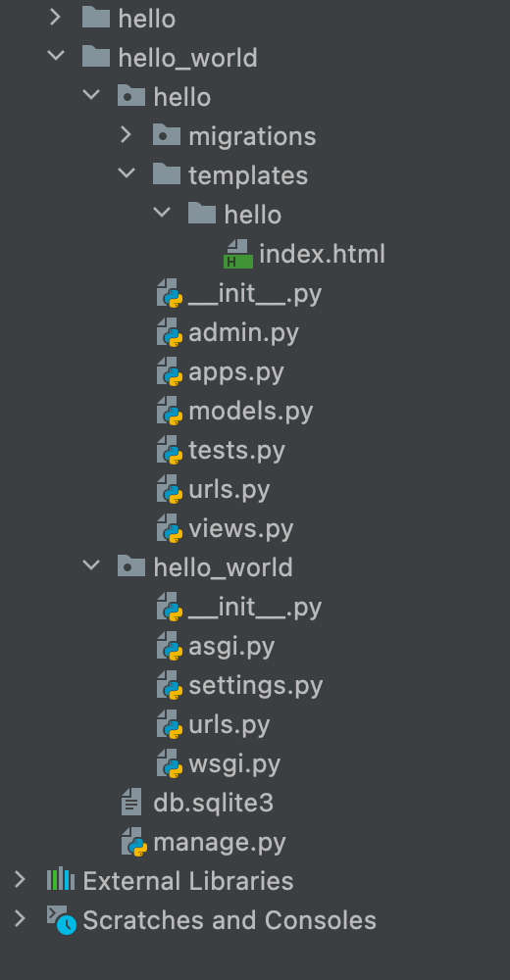Select the index.html file name
510x980 pixels.
(x=323, y=254)
